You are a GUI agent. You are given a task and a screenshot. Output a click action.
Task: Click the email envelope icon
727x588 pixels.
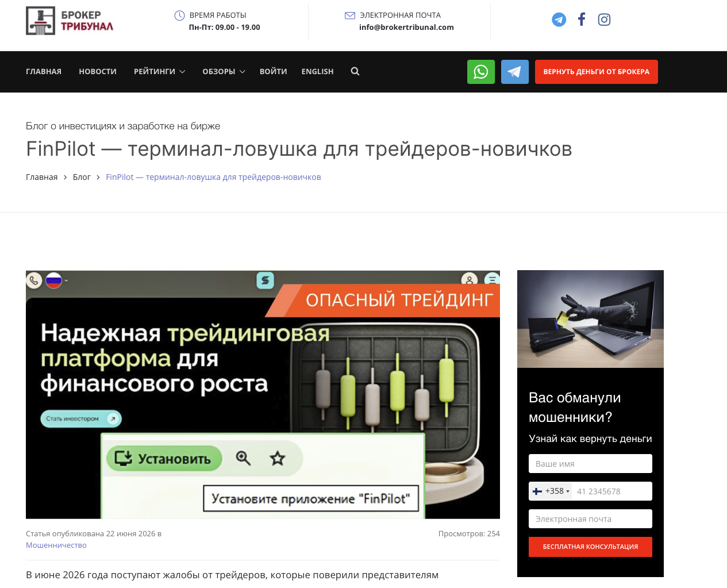point(349,16)
